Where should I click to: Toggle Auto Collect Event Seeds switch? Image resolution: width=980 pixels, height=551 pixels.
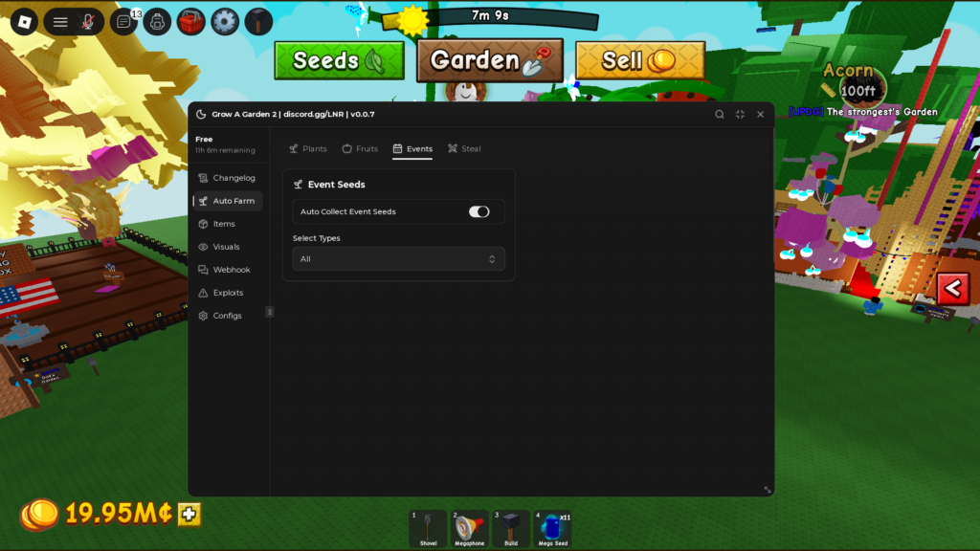(x=479, y=211)
